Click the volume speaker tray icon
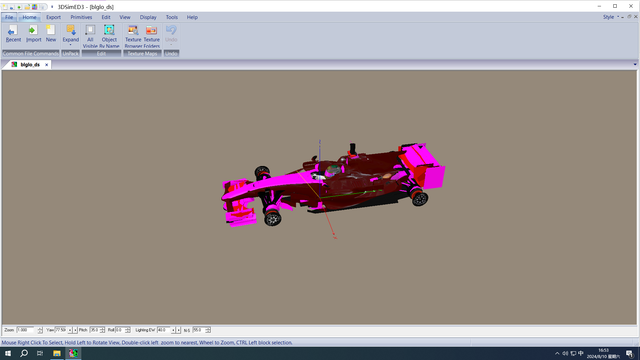640x360 pixels. click(565, 353)
